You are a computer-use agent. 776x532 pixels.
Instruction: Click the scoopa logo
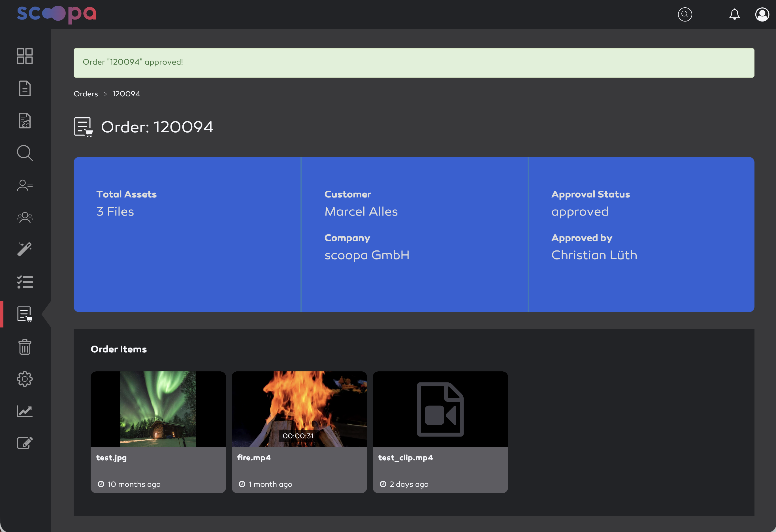point(57,14)
